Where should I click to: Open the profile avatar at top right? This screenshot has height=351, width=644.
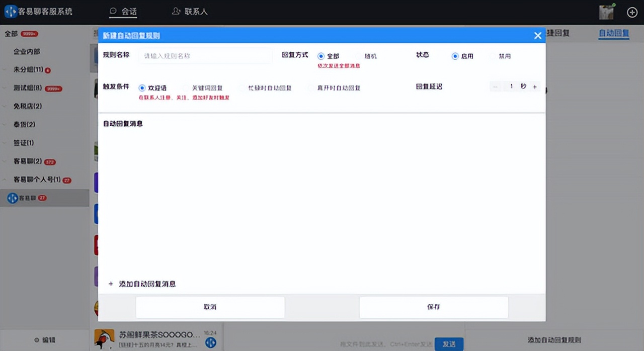[x=606, y=12]
